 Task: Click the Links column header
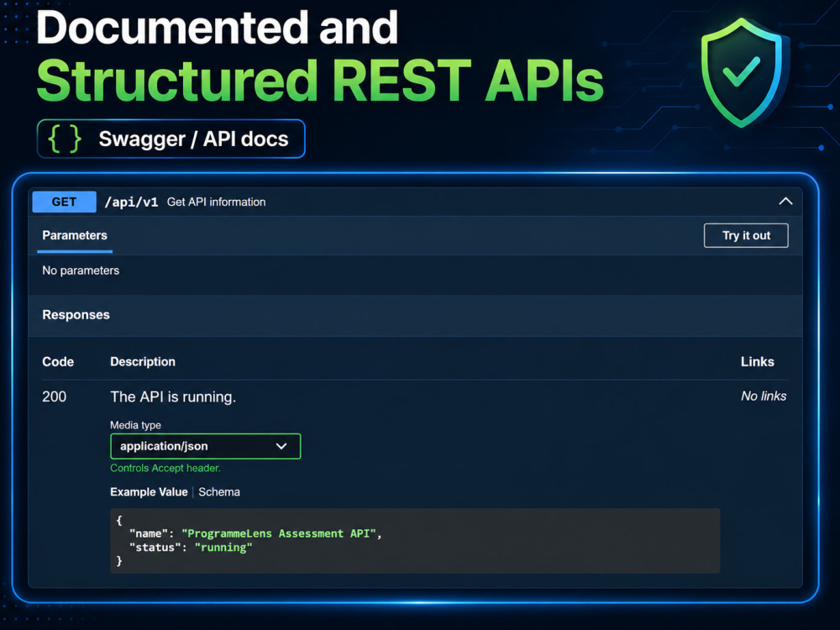[758, 361]
